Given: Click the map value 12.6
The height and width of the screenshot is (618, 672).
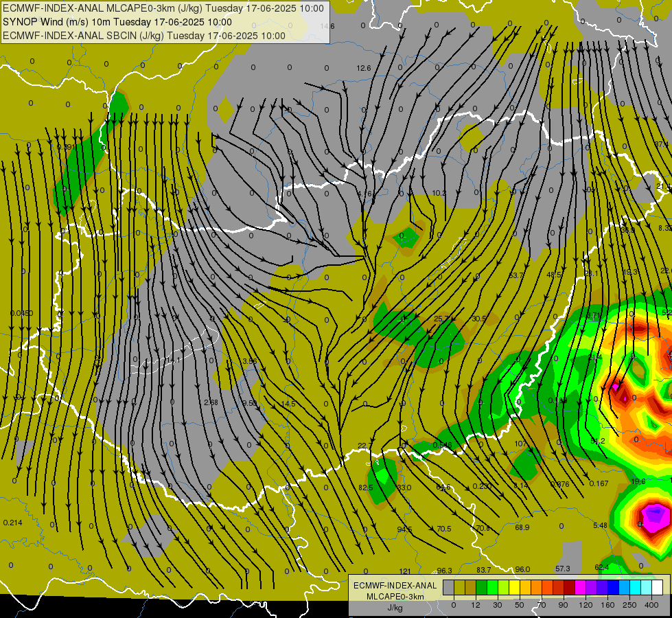Looking at the screenshot, I should click(x=364, y=68).
